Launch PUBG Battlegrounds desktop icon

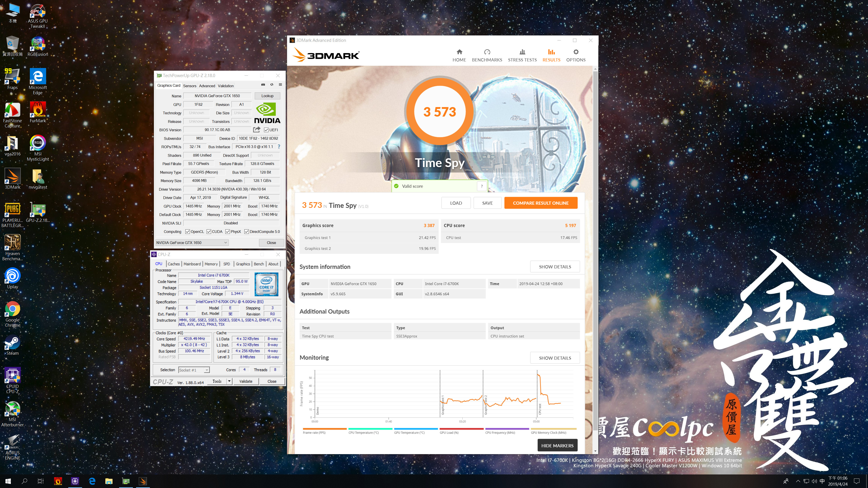pos(12,215)
